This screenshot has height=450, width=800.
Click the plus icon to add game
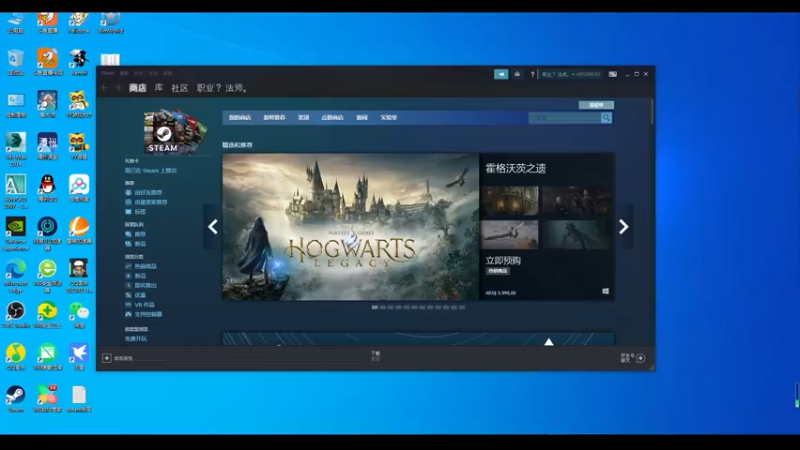tap(107, 358)
